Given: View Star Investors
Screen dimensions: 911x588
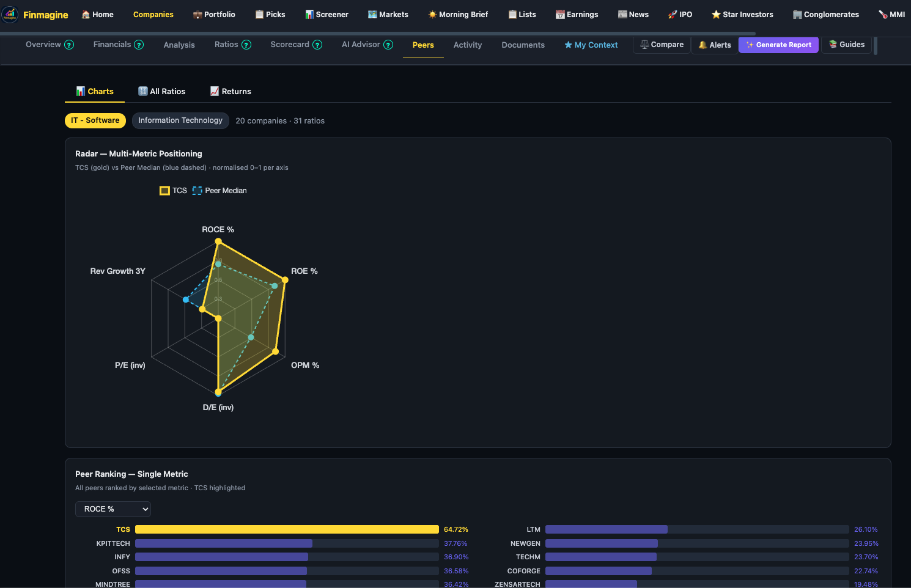Looking at the screenshot, I should tap(742, 14).
